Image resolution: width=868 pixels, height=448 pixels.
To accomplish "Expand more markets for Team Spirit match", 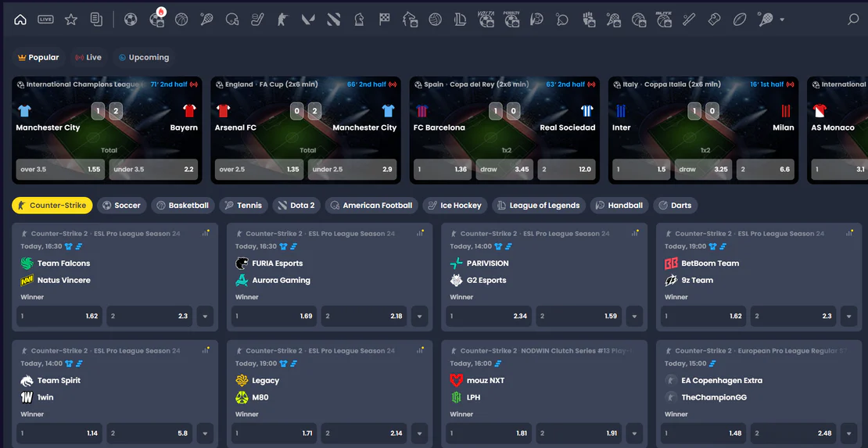I will point(205,434).
